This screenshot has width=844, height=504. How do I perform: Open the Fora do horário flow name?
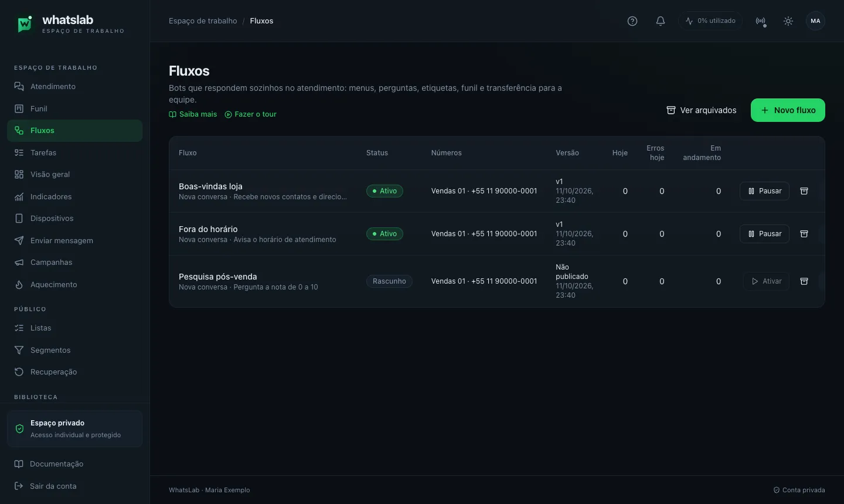coord(208,229)
